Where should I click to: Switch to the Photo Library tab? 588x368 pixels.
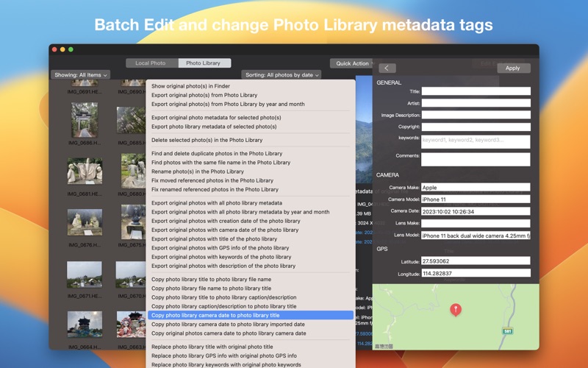click(204, 63)
